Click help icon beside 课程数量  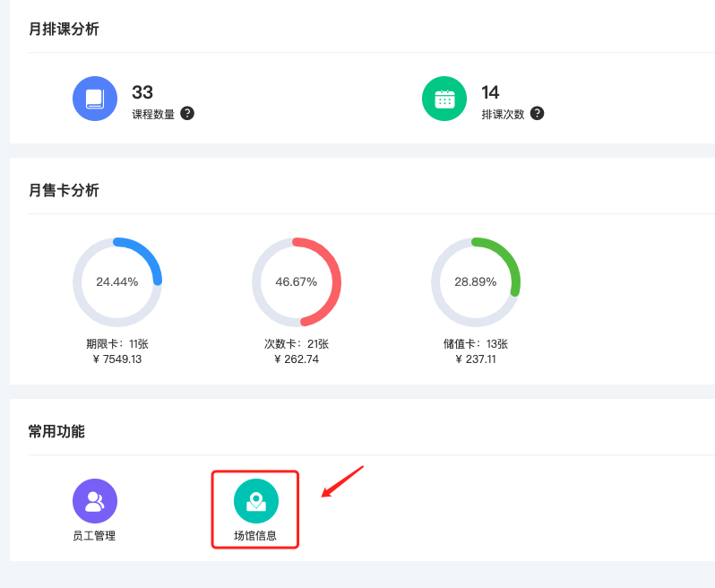(x=187, y=114)
